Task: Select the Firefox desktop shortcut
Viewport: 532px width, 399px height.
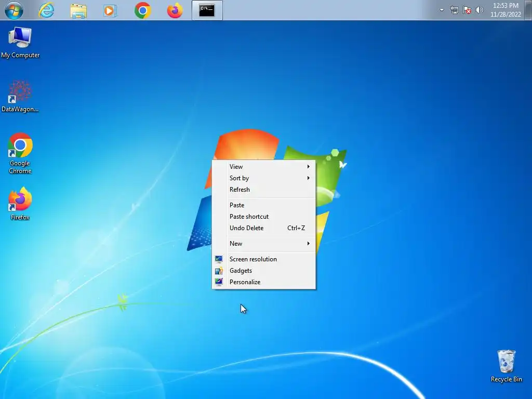Action: 20,204
